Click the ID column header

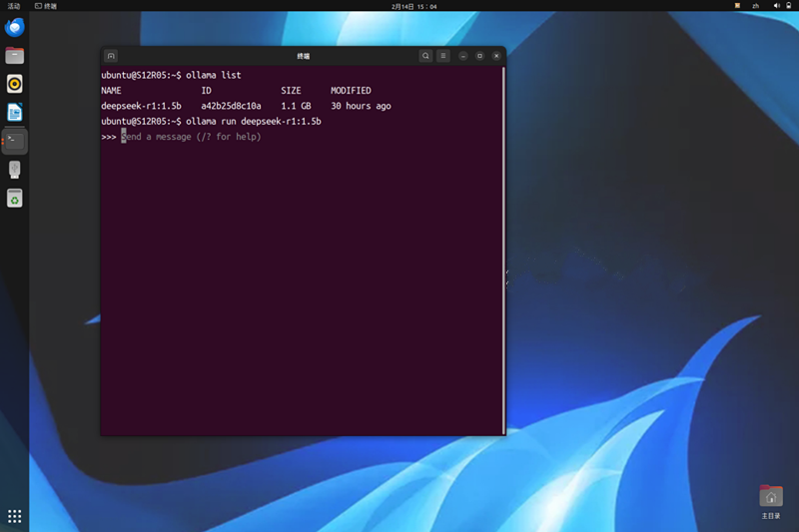(x=206, y=91)
